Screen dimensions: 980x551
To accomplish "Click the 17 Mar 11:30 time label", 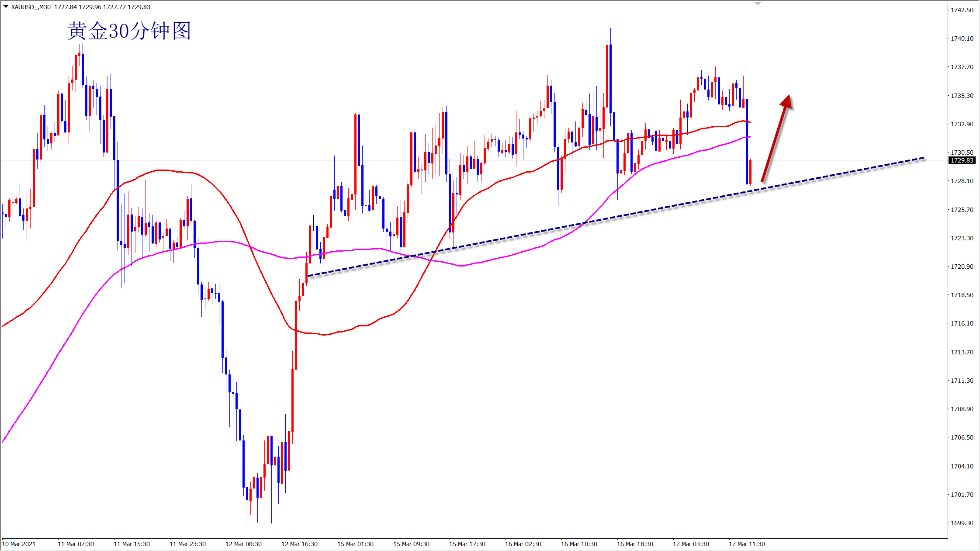I will 747,544.
